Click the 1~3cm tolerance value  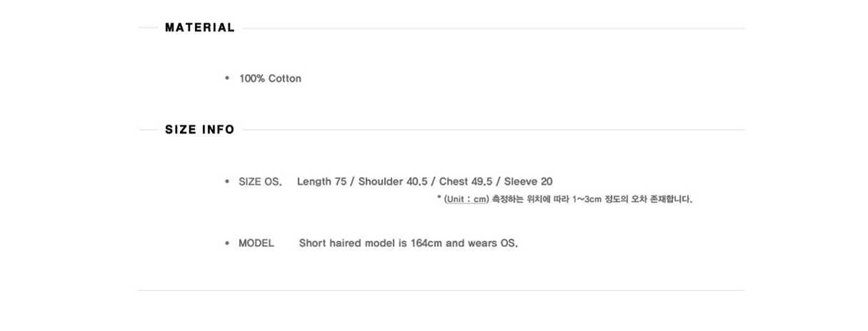587,199
